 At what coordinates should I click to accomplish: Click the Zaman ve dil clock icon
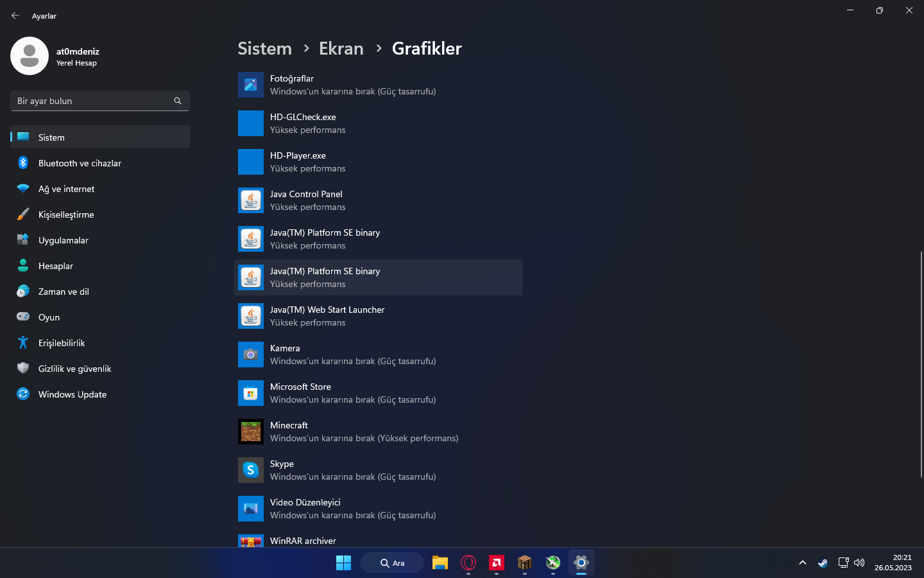click(23, 292)
